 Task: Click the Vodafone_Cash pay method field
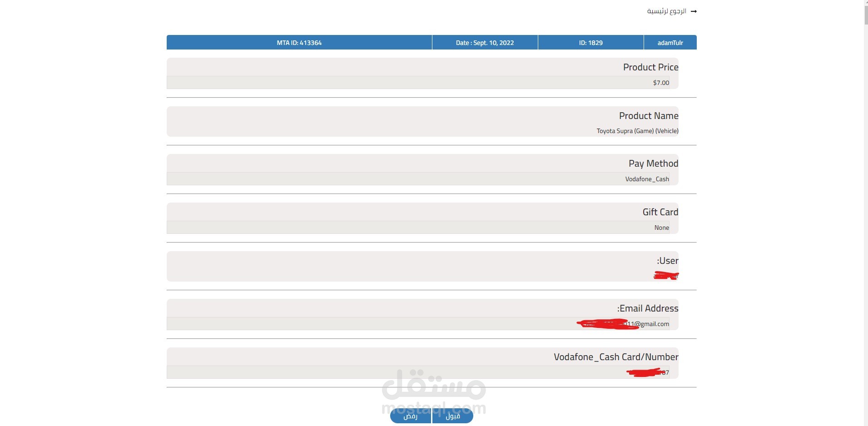click(418, 178)
